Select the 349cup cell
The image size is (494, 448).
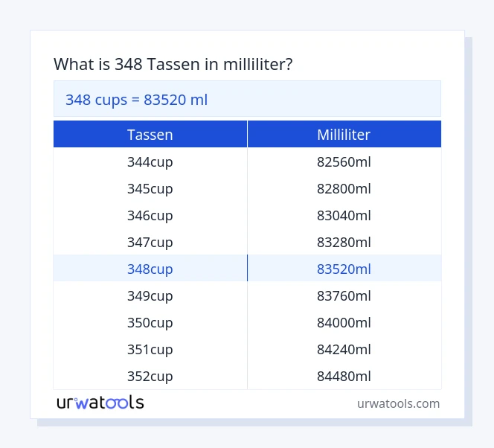150,295
